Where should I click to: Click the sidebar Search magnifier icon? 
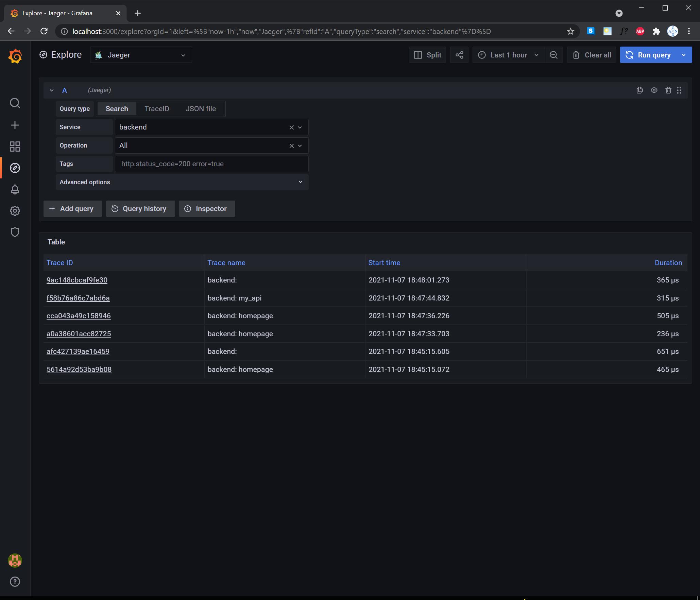click(15, 103)
